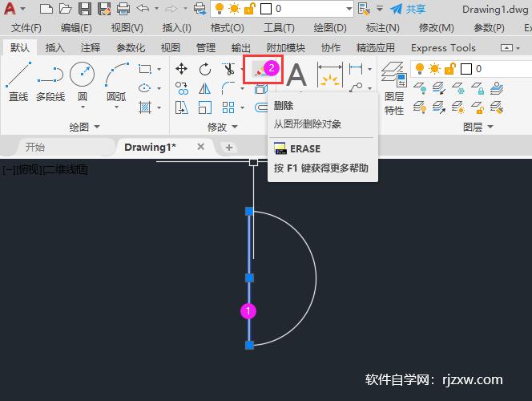Toggle the quick access layer light bulb

[220, 9]
